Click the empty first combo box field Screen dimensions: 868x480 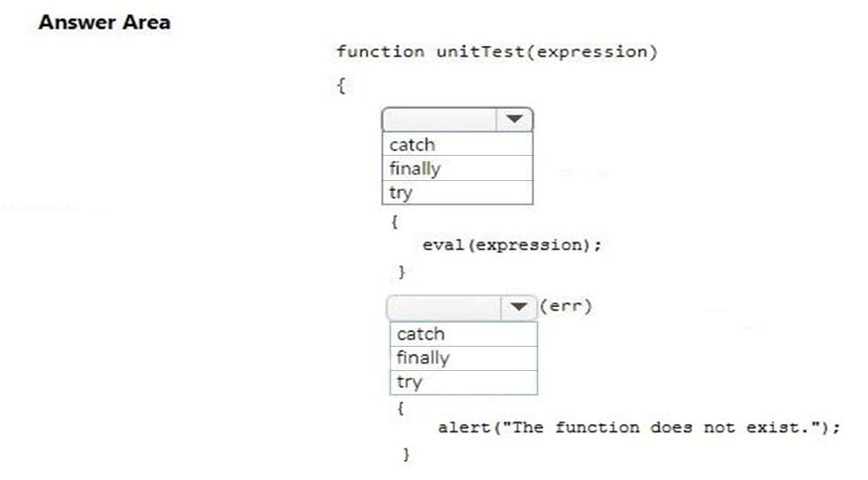click(440, 120)
